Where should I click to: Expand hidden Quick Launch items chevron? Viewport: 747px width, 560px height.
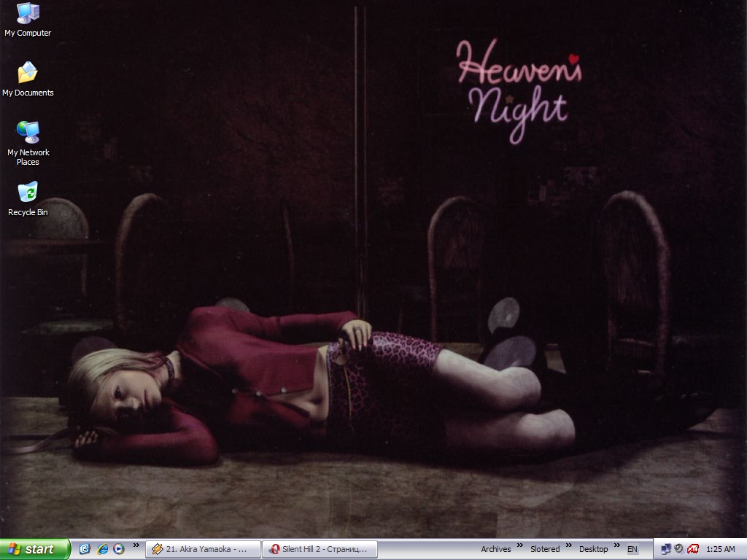point(136,545)
